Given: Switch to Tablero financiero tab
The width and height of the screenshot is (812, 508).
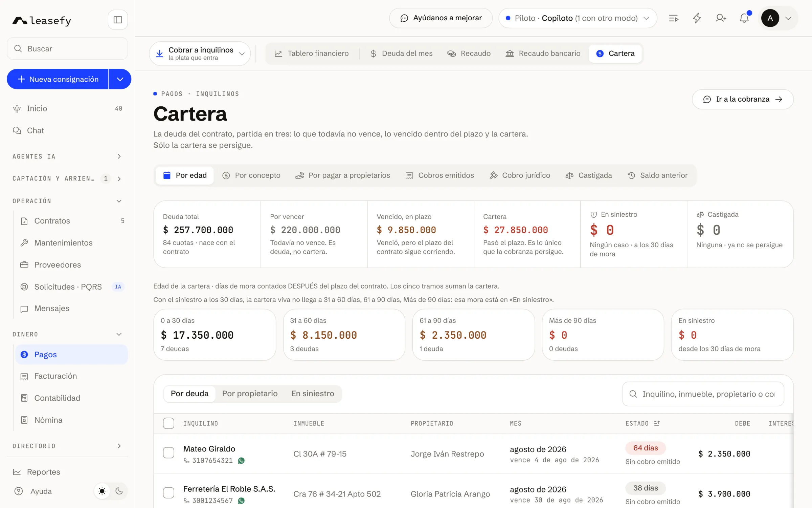Looking at the screenshot, I should coord(312,54).
